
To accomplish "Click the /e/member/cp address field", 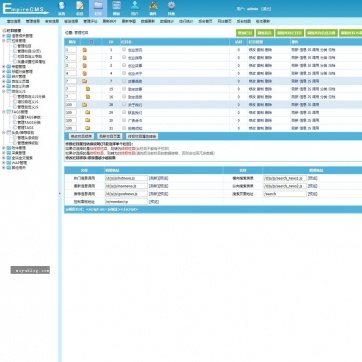I will (x=126, y=202).
